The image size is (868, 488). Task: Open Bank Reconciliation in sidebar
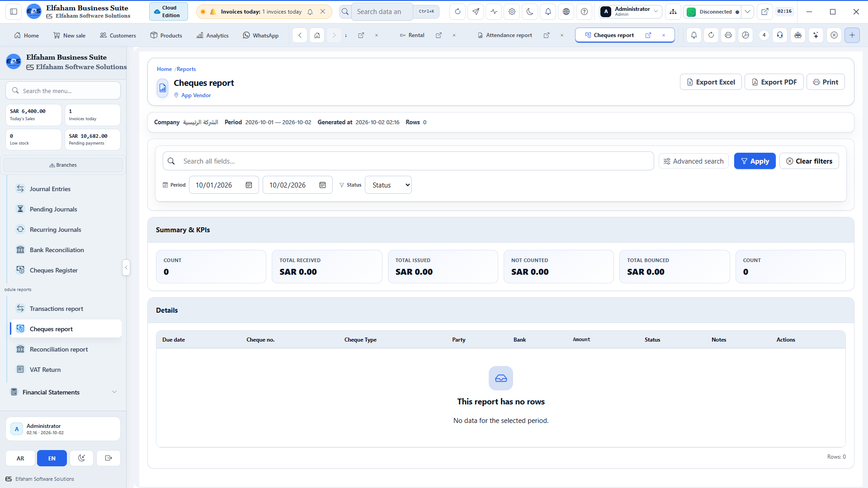(x=66, y=250)
